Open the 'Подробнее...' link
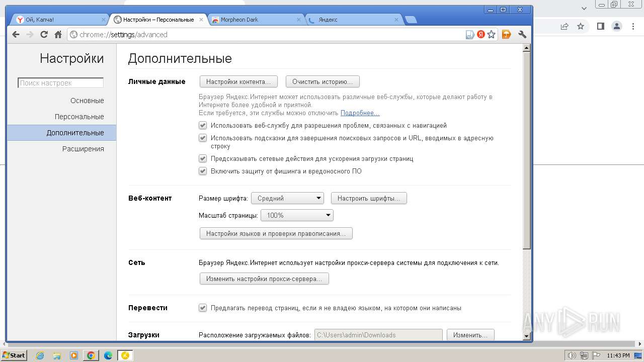The image size is (644, 362). click(x=360, y=113)
